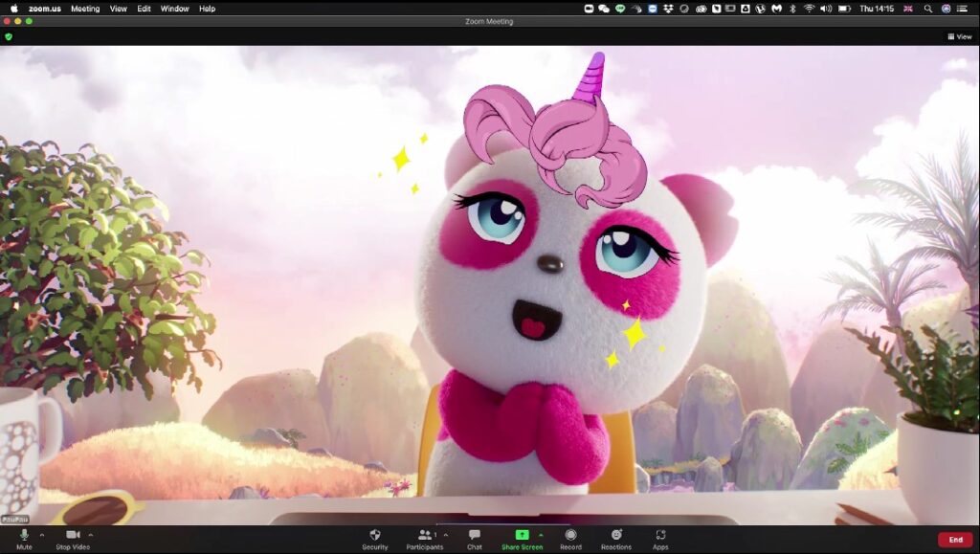Open the Security shield menu
This screenshot has width=980, height=554.
[375, 539]
